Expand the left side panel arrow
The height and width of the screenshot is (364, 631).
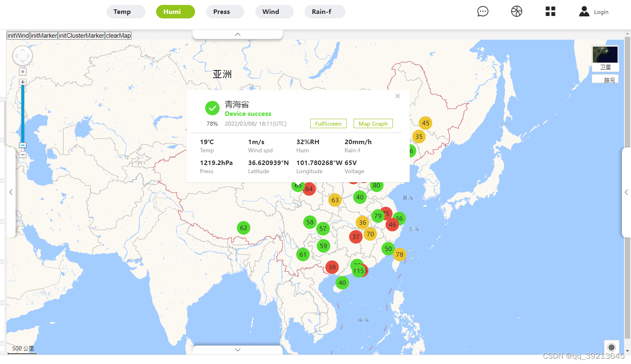(11, 192)
